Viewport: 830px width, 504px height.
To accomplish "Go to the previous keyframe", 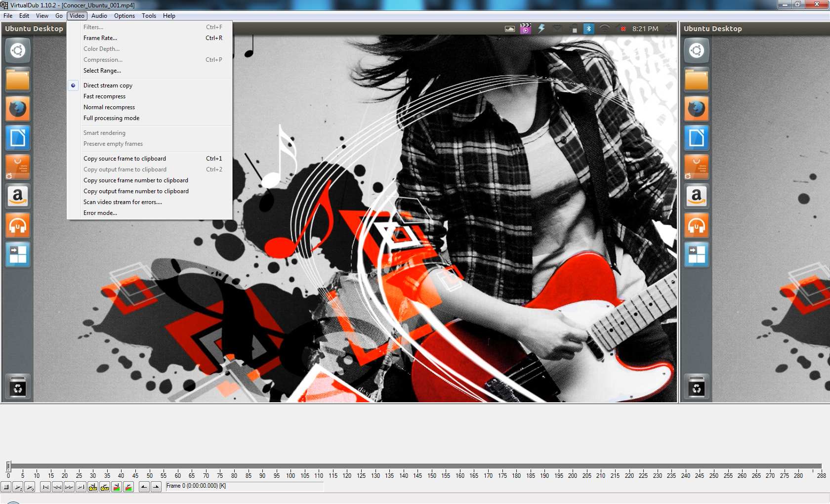I will (93, 487).
